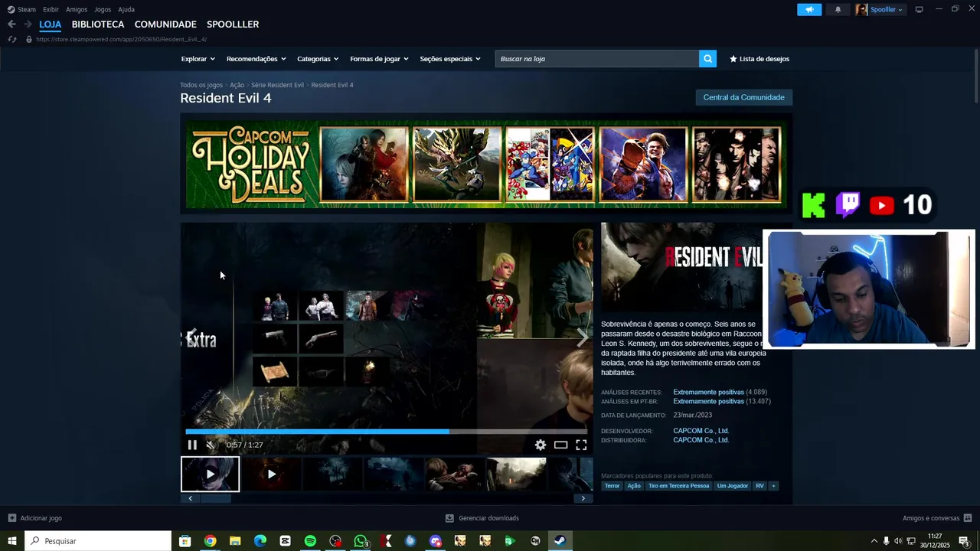Select the Terror tag
980x551 pixels.
612,486
